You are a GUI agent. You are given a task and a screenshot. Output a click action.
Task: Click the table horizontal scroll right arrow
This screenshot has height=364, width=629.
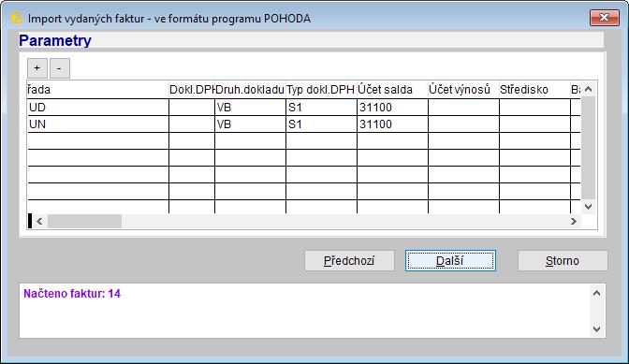(x=574, y=221)
